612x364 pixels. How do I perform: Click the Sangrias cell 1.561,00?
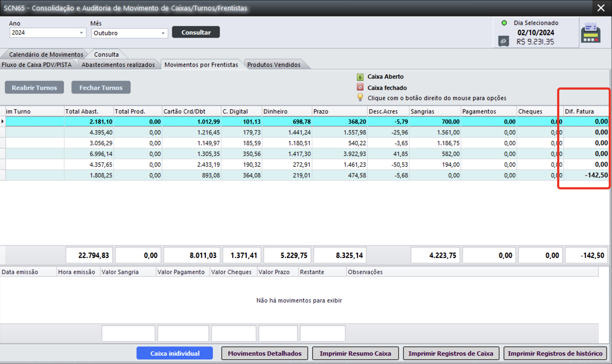click(435, 132)
